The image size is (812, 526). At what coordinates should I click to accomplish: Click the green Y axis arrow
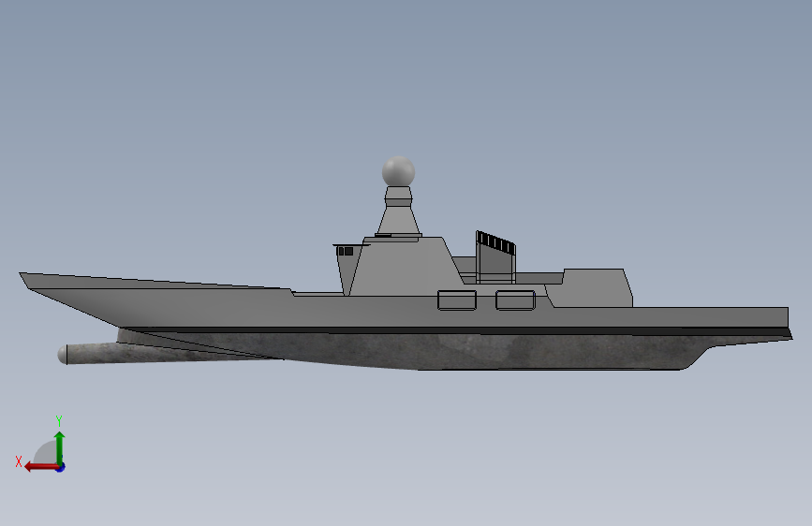point(60,448)
